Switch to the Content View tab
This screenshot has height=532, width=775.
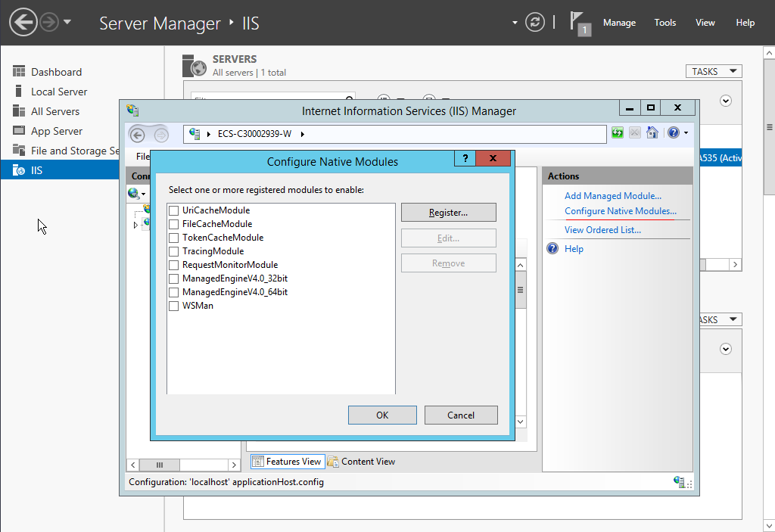pos(362,462)
